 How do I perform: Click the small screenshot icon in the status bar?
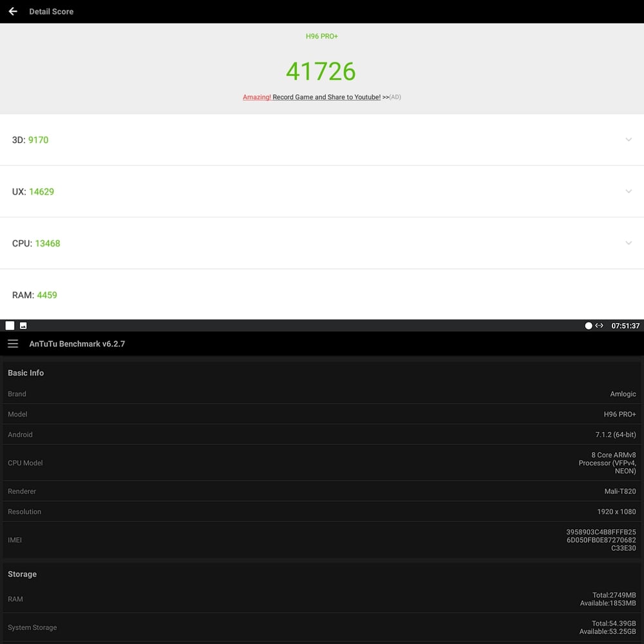[x=22, y=325]
